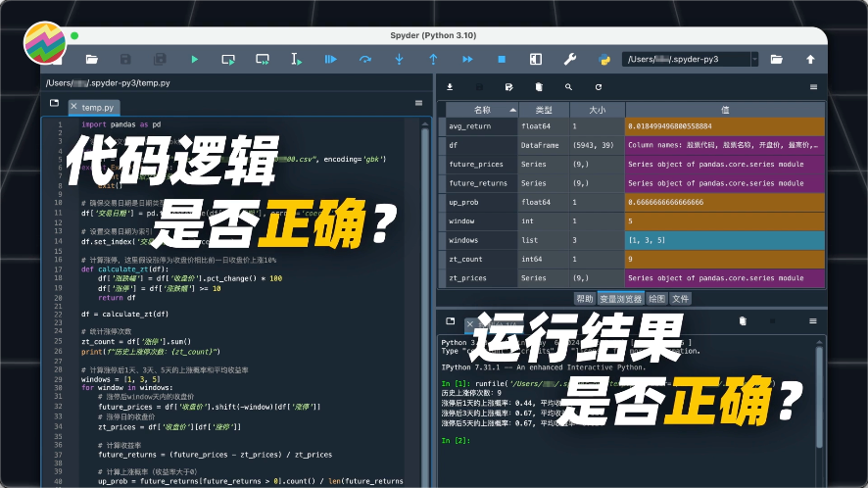Open the PYTHONPATH manager Python icon
Image resolution: width=868 pixels, height=488 pixels.
(604, 60)
